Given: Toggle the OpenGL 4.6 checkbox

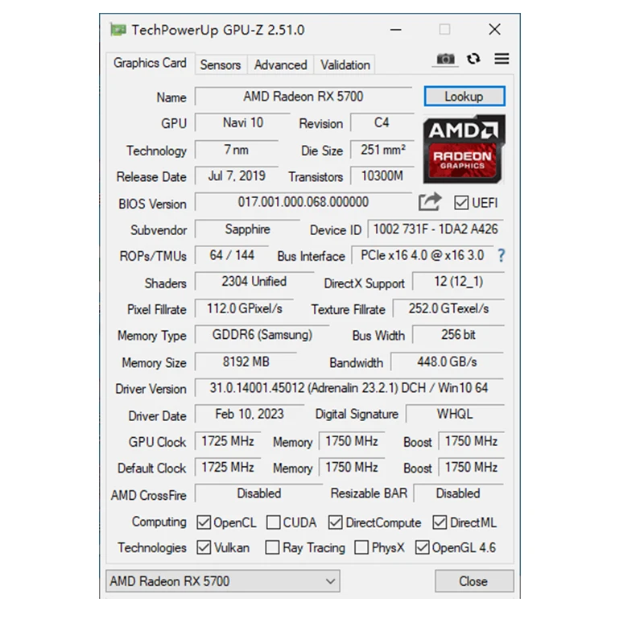Looking at the screenshot, I should [422, 547].
